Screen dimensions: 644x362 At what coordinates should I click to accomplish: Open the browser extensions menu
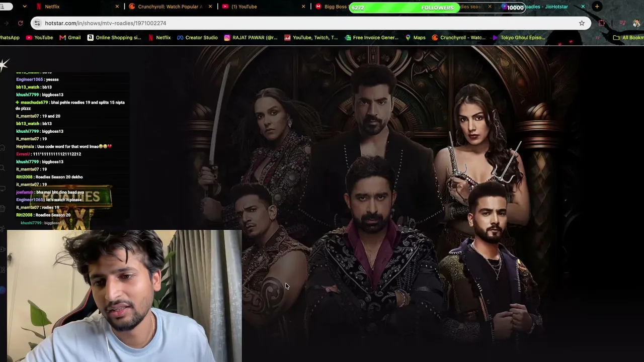point(602,23)
